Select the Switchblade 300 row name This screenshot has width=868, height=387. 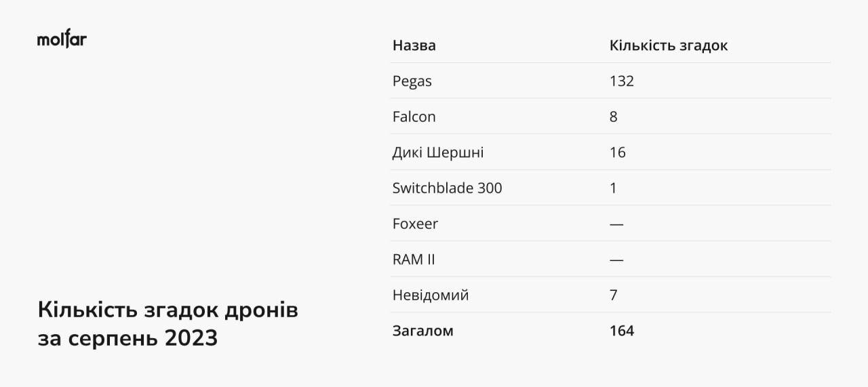click(x=447, y=188)
